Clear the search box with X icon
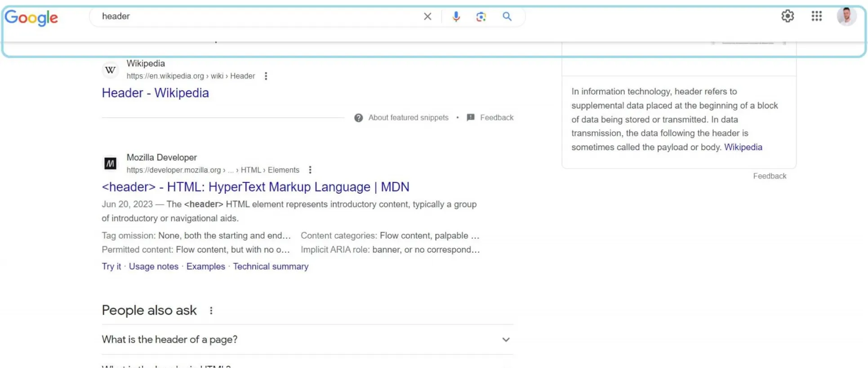Viewport: 868px width, 368px height. click(427, 17)
